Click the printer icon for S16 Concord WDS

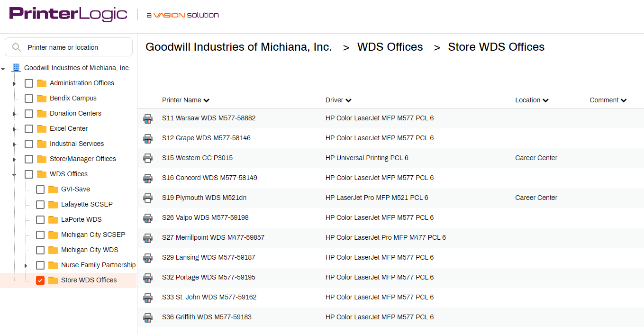148,178
